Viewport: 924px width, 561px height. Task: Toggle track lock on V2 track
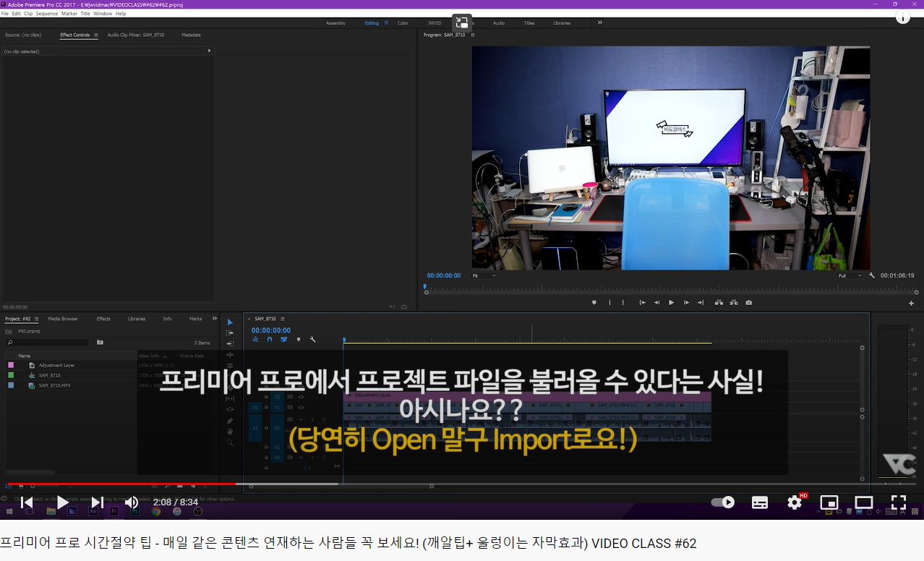(267, 397)
